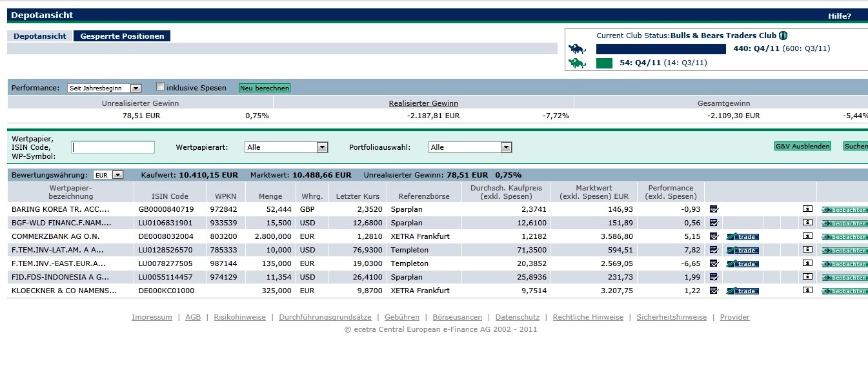
Task: Expand the Wertpapierart dropdown
Action: click(287, 147)
